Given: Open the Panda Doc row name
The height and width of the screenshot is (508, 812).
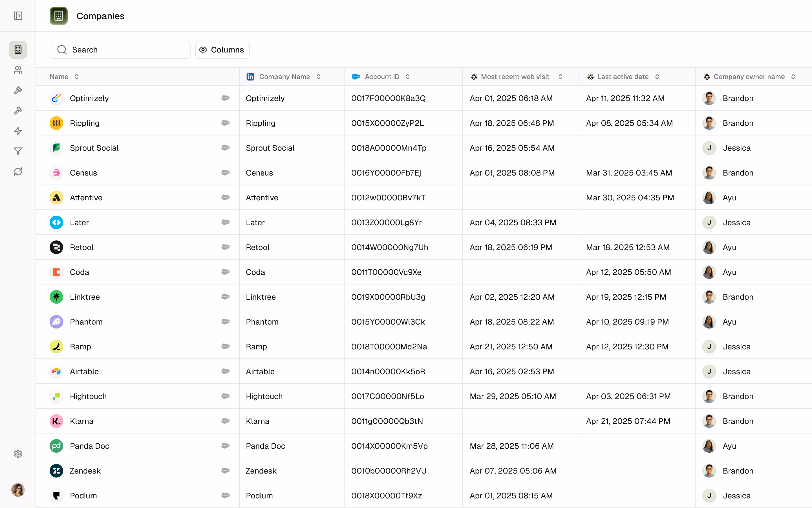Looking at the screenshot, I should [90, 446].
